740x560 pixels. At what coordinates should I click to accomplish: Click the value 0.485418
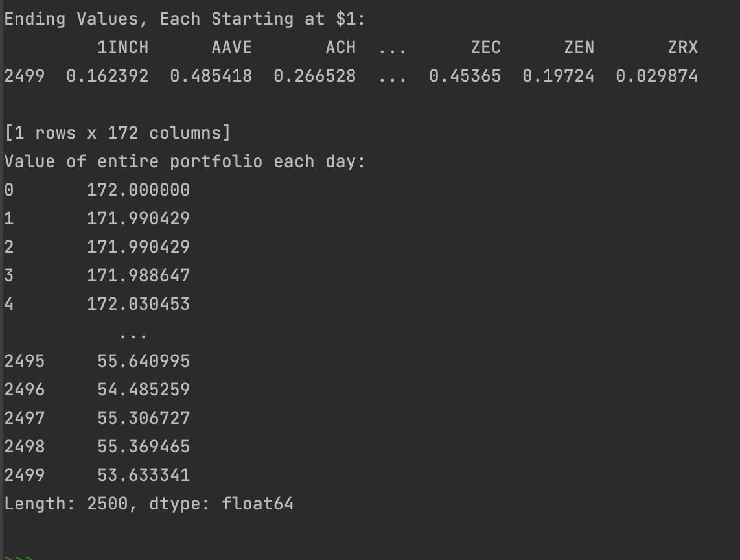click(x=211, y=76)
